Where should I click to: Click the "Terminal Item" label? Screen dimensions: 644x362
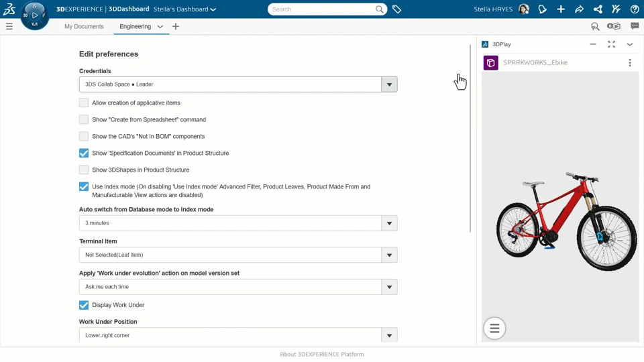tap(98, 241)
